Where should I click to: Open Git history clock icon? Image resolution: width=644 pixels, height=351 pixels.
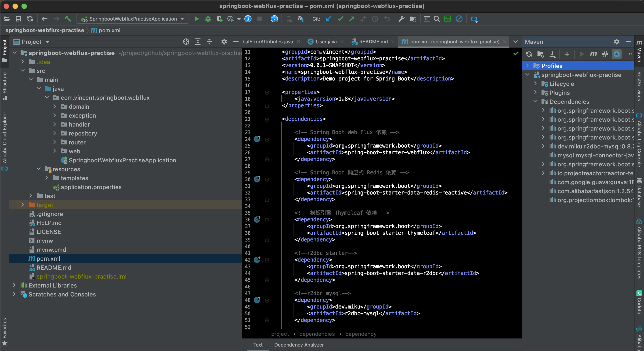(375, 19)
